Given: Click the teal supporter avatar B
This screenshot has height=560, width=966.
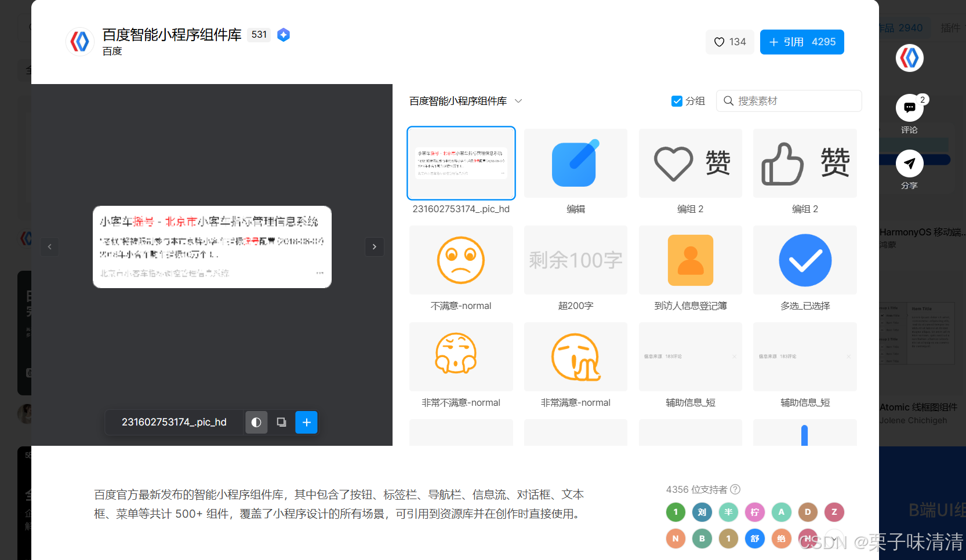Looking at the screenshot, I should [702, 539].
